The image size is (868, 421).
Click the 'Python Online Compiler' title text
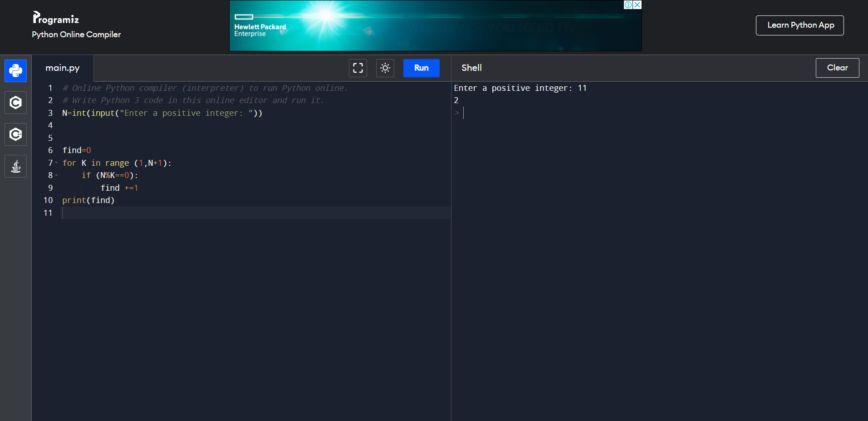tap(76, 35)
